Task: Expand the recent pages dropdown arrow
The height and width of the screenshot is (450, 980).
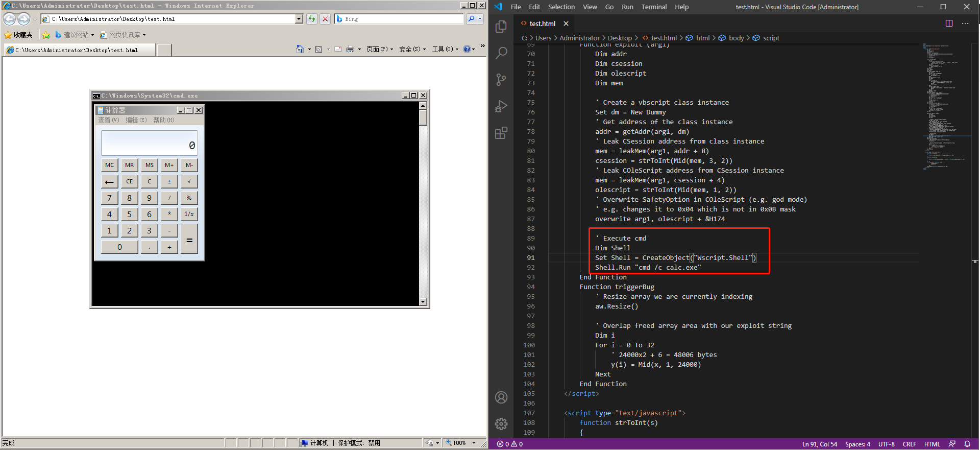Action: click(x=35, y=19)
